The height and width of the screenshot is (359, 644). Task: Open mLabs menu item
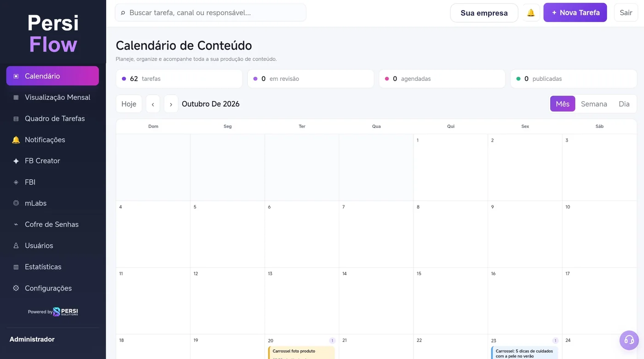click(x=52, y=203)
